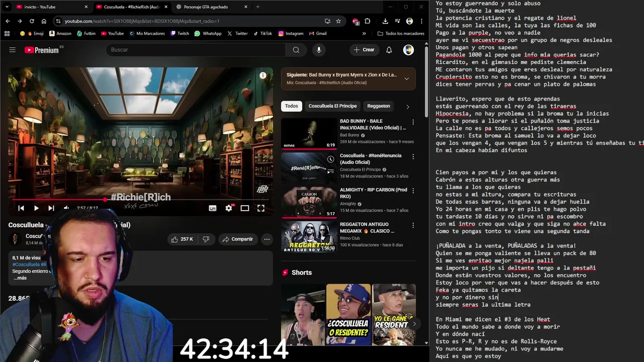Open the tab search dropdown arrow
644x362 pixels.
pos(6,7)
